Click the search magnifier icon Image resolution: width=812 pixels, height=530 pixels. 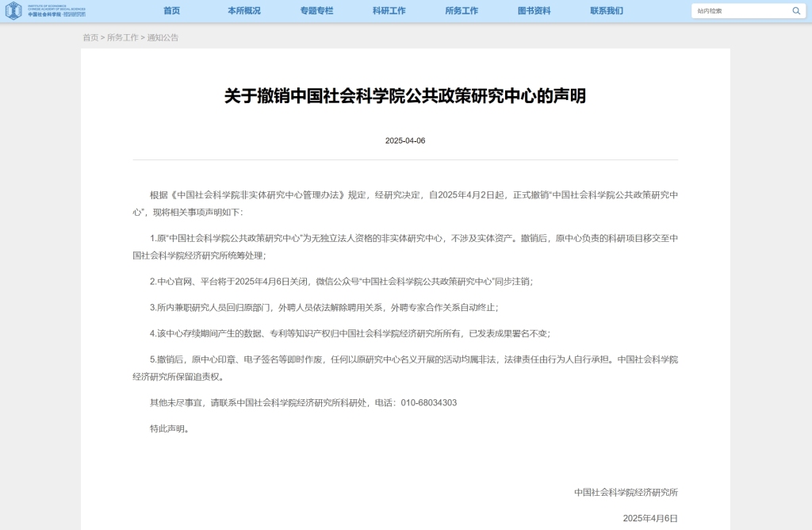pos(796,11)
